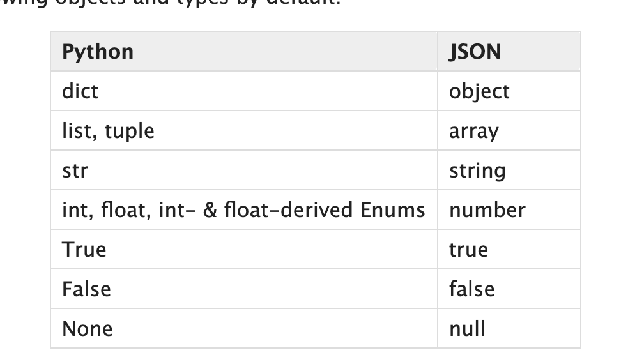Click the Python column header

tap(98, 51)
